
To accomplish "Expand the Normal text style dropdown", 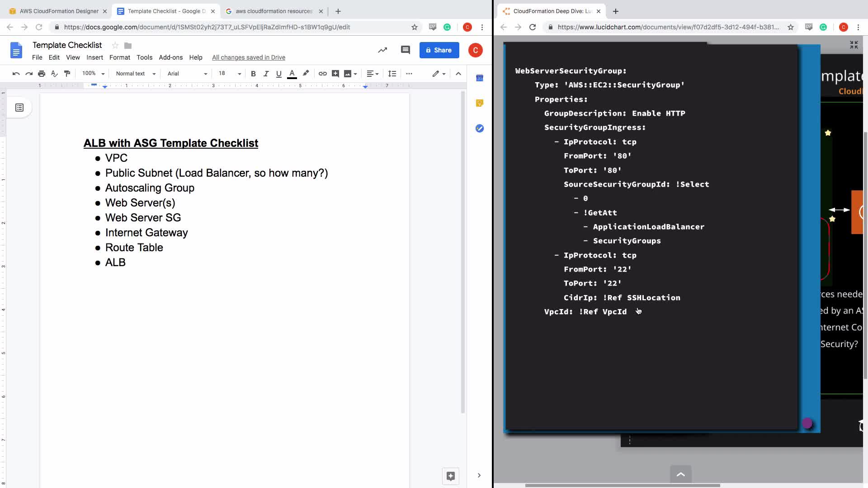I will pos(136,74).
